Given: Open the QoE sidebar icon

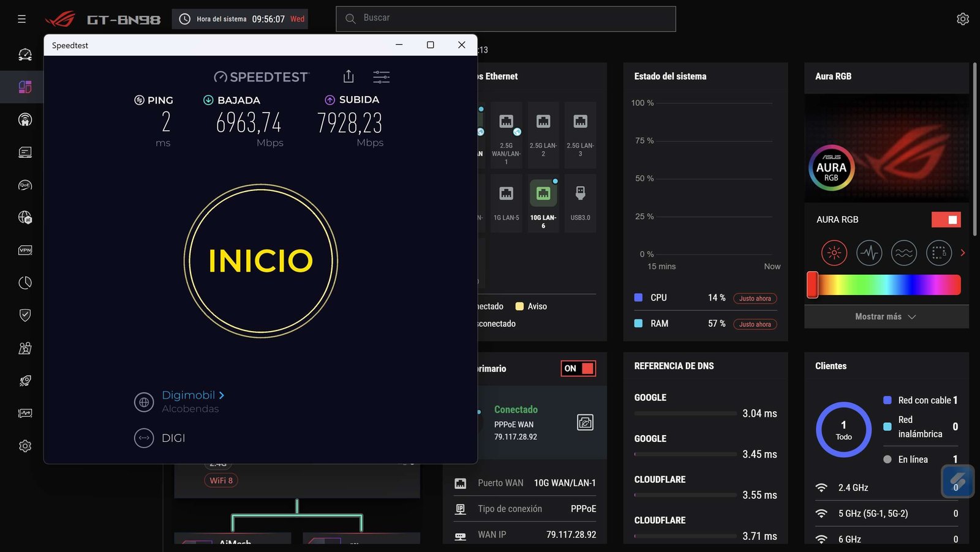Looking at the screenshot, I should click(x=25, y=185).
